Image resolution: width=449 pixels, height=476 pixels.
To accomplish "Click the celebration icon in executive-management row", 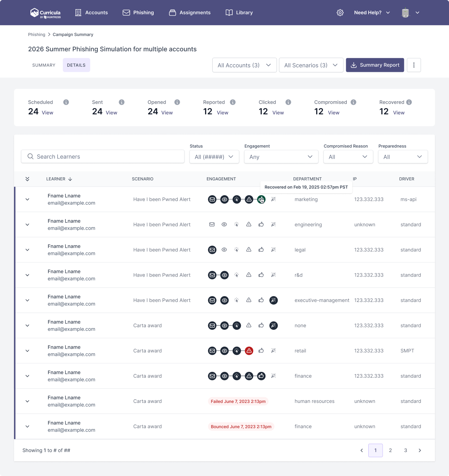I will coord(274,300).
